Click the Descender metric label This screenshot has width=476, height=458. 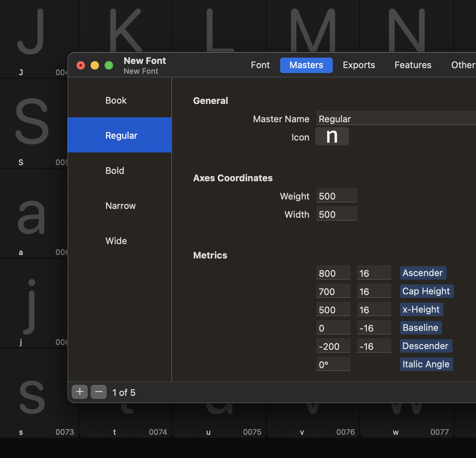[x=426, y=346]
